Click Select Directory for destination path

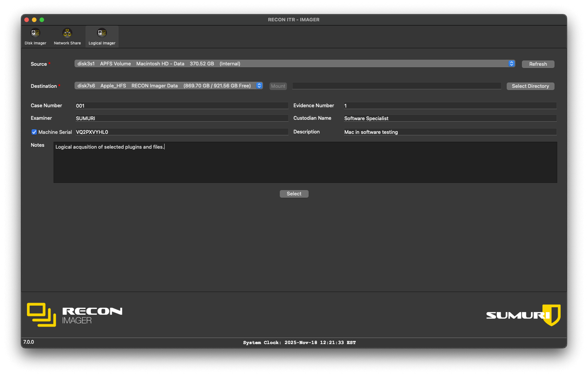point(530,86)
